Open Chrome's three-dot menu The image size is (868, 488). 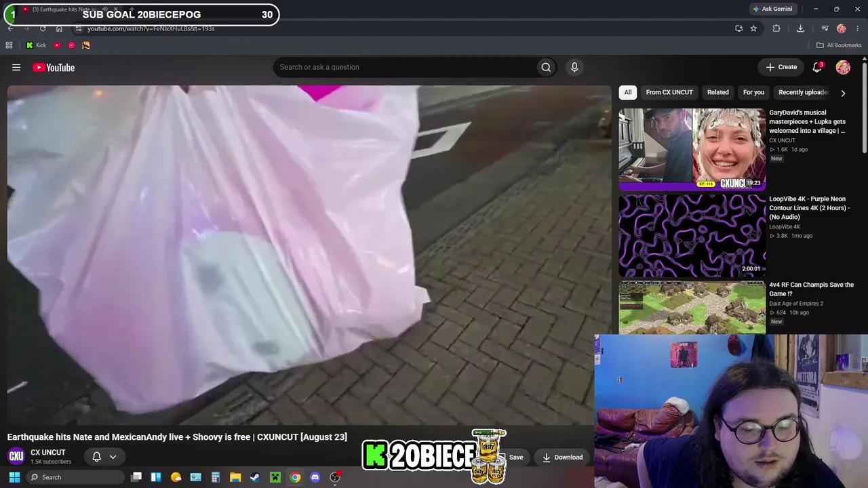[859, 28]
